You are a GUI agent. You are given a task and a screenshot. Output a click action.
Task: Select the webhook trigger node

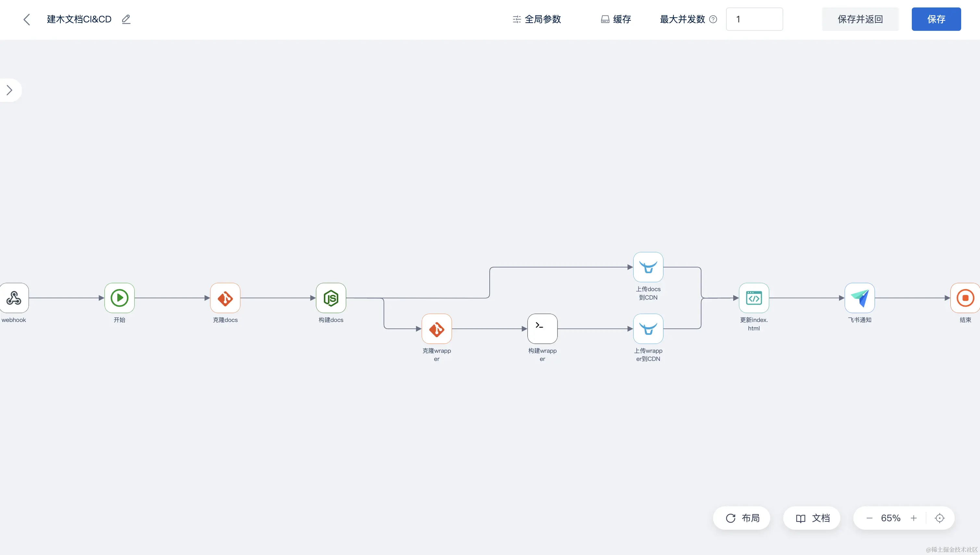(x=14, y=298)
